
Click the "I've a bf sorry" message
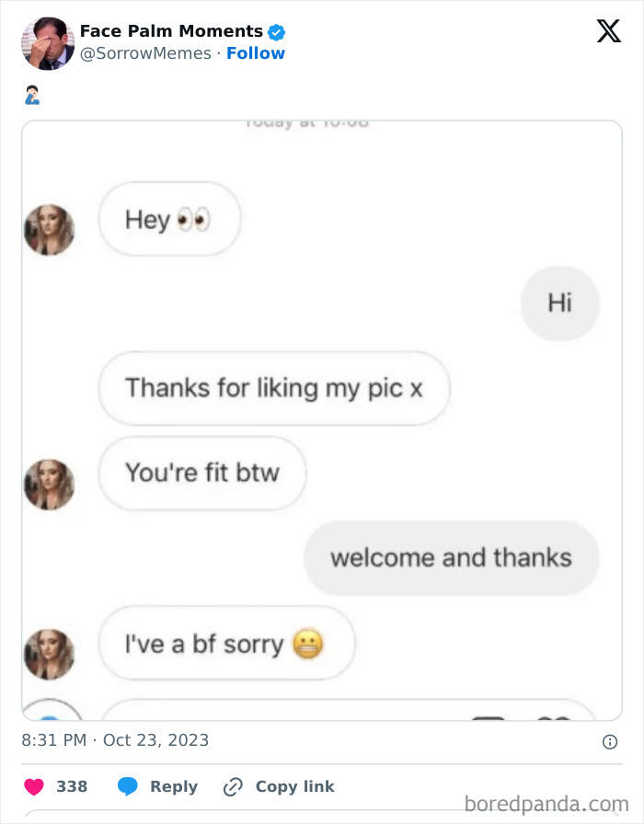(226, 644)
